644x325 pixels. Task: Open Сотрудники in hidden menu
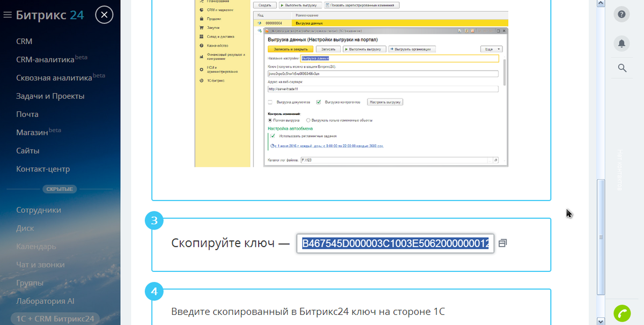39,210
